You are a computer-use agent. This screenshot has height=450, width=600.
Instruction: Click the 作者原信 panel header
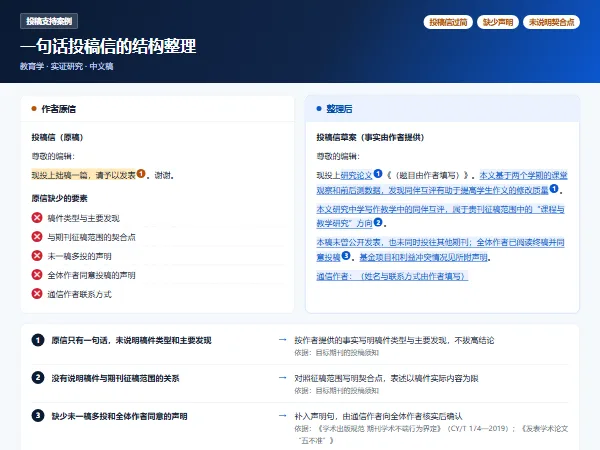[x=157, y=109]
